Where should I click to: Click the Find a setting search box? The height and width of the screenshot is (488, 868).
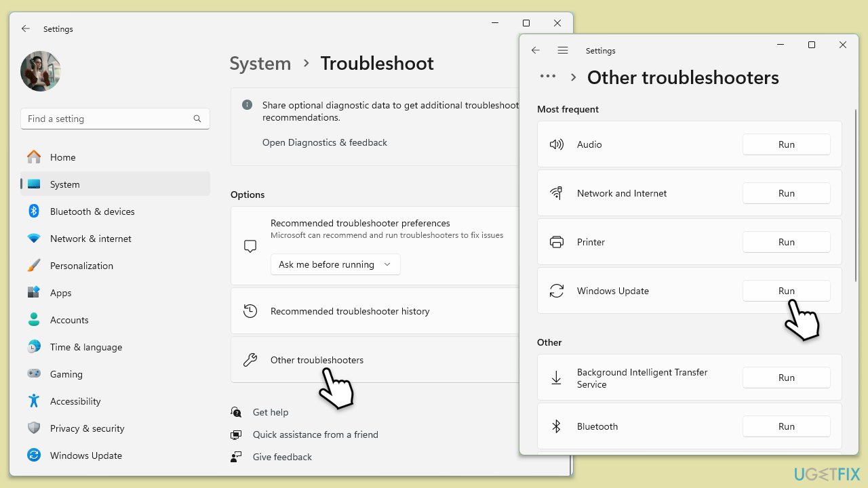point(115,119)
